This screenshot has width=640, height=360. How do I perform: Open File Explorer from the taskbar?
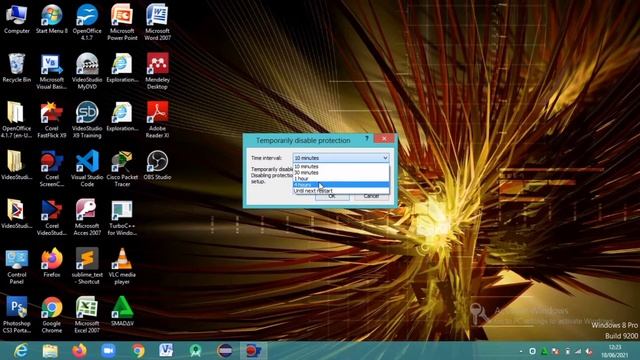(x=50, y=351)
